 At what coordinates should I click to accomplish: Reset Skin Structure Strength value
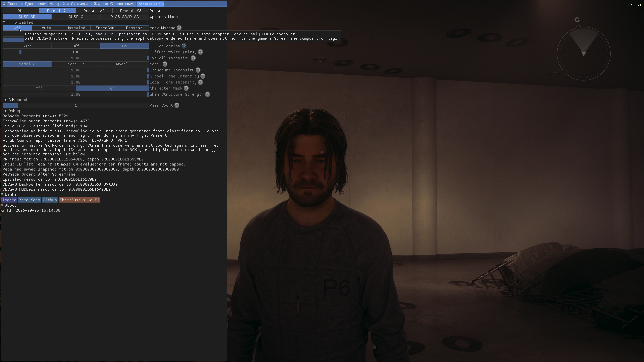[208, 94]
